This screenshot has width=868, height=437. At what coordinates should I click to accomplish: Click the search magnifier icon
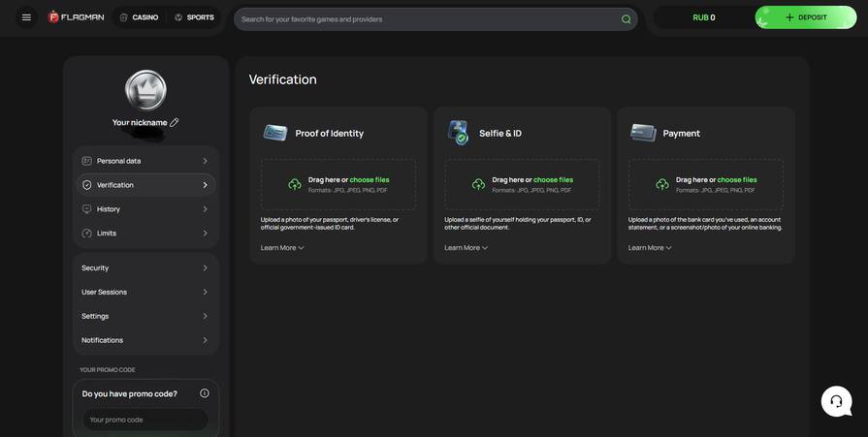626,18
